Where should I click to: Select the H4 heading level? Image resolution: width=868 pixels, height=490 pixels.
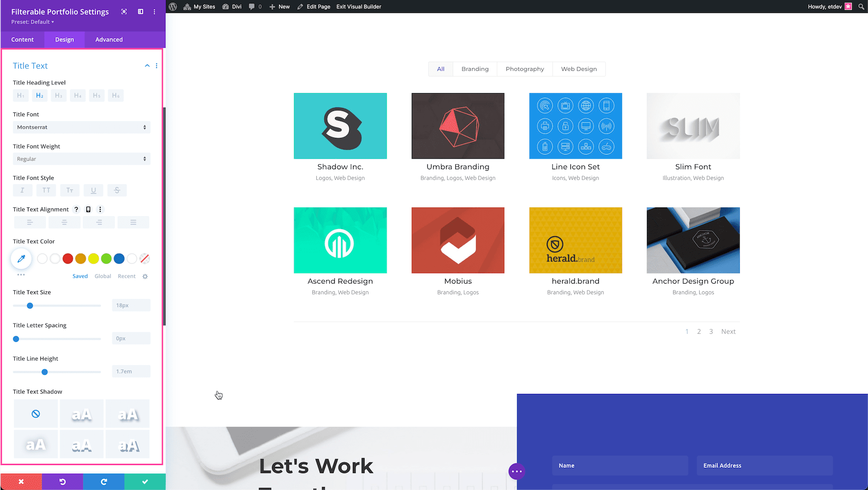click(77, 95)
